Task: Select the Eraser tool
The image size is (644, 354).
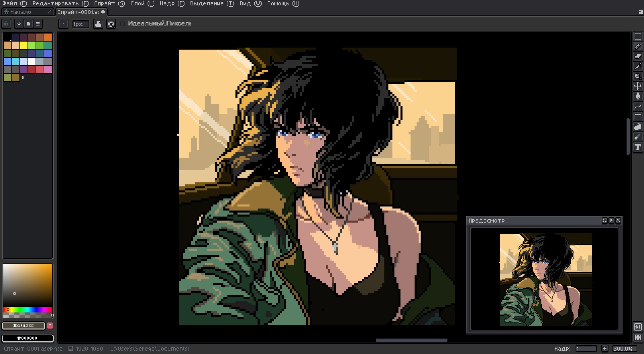Action: [638, 56]
